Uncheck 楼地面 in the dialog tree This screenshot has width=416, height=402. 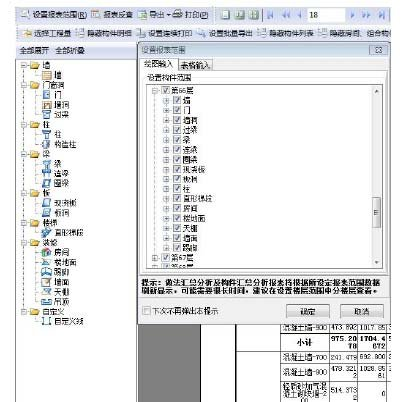(x=177, y=218)
